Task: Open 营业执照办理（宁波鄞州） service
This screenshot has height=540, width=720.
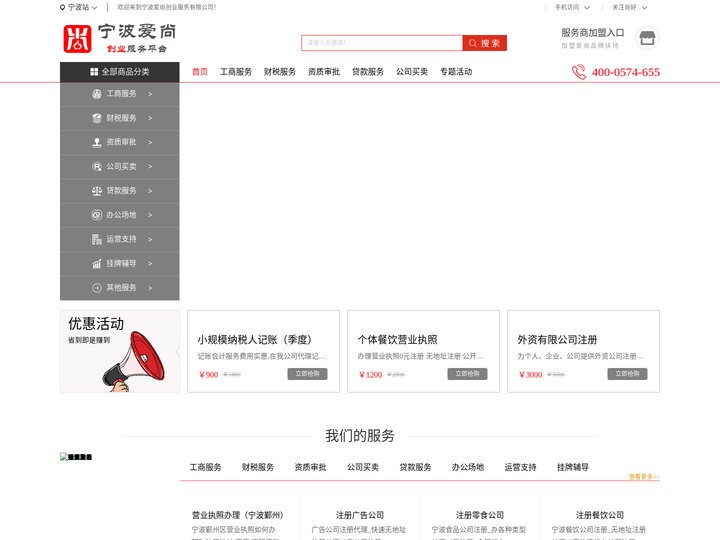Action: click(x=237, y=515)
